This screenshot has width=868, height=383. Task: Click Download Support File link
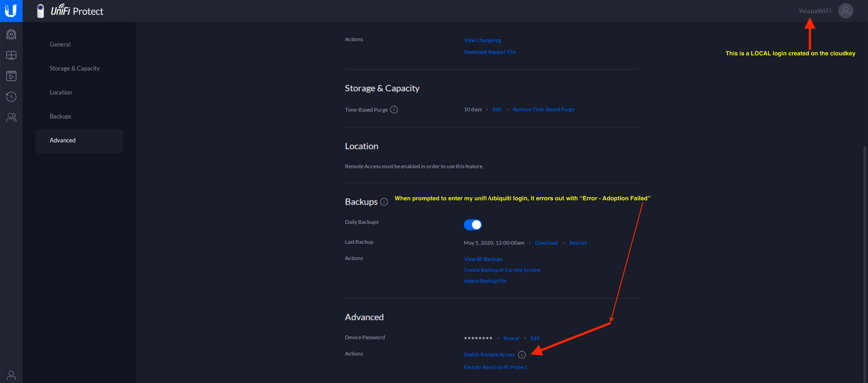(490, 52)
